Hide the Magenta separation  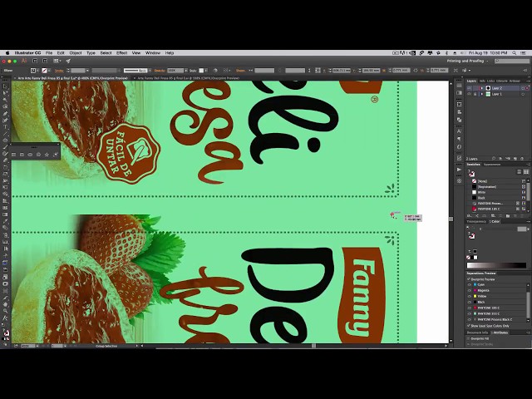pyautogui.click(x=470, y=290)
